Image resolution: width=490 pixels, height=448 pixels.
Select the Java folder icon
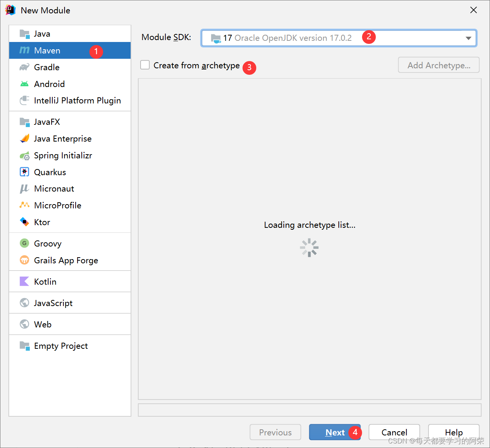[24, 34]
